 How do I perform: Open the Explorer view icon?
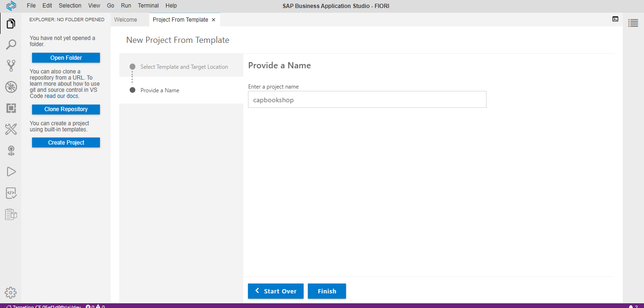tap(11, 23)
